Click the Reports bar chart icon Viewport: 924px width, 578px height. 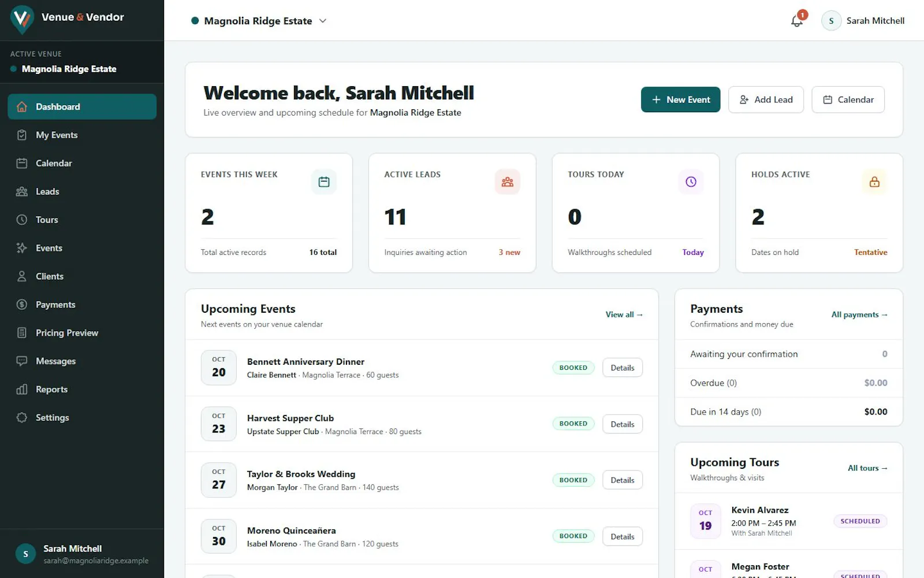(x=22, y=390)
